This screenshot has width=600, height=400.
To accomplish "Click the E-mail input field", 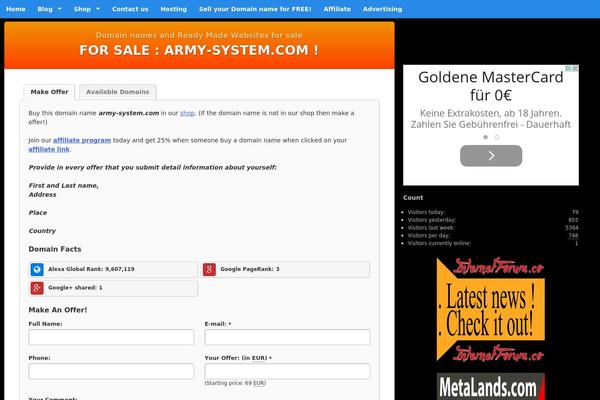I will coord(287,337).
